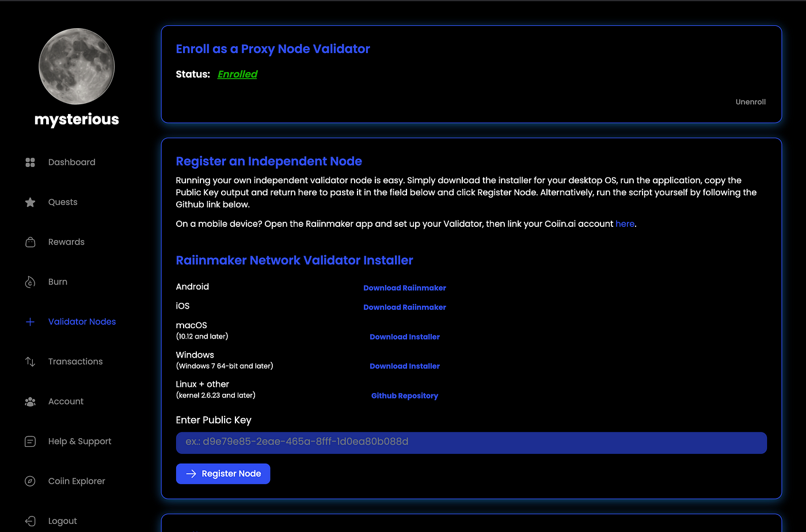Open the Github Repository link
The image size is (806, 532).
(405, 396)
